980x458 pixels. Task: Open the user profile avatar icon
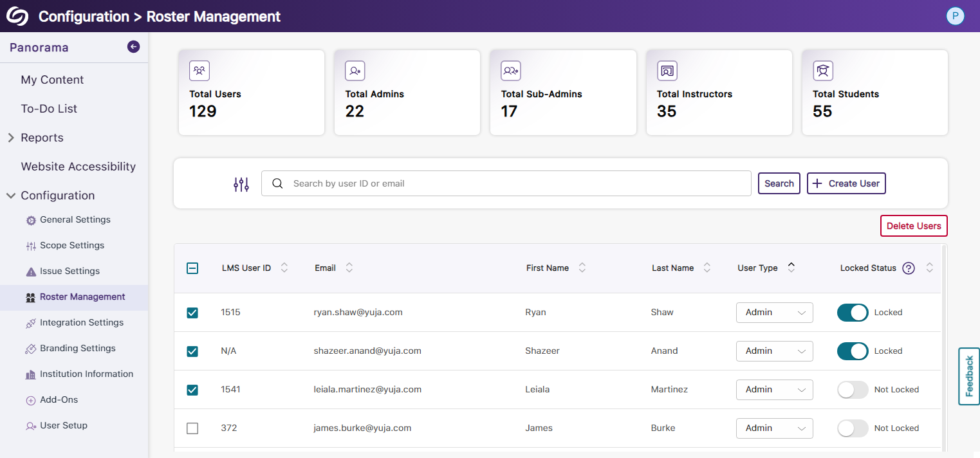[x=955, y=16]
